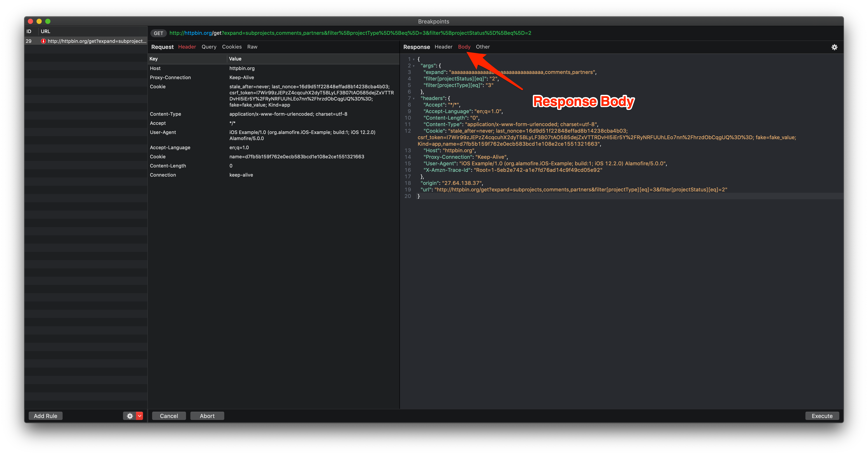
Task: Open the red chevron dropdown beside gear
Action: point(140,416)
